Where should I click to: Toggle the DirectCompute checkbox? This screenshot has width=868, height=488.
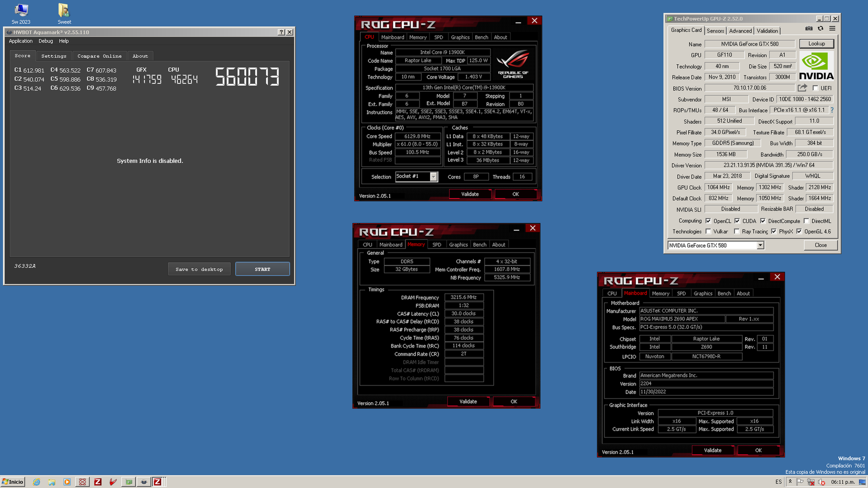763,221
